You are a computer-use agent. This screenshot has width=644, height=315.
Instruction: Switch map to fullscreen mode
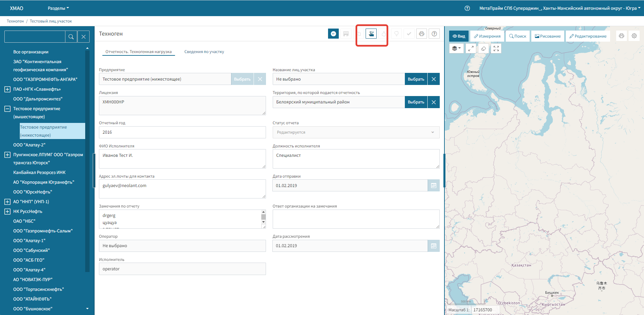(x=496, y=48)
